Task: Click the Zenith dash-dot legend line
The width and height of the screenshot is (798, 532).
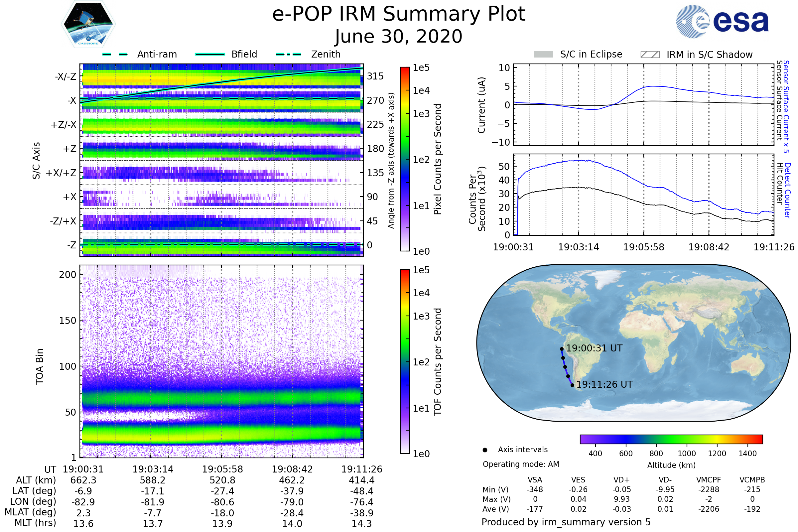Action: pyautogui.click(x=289, y=54)
